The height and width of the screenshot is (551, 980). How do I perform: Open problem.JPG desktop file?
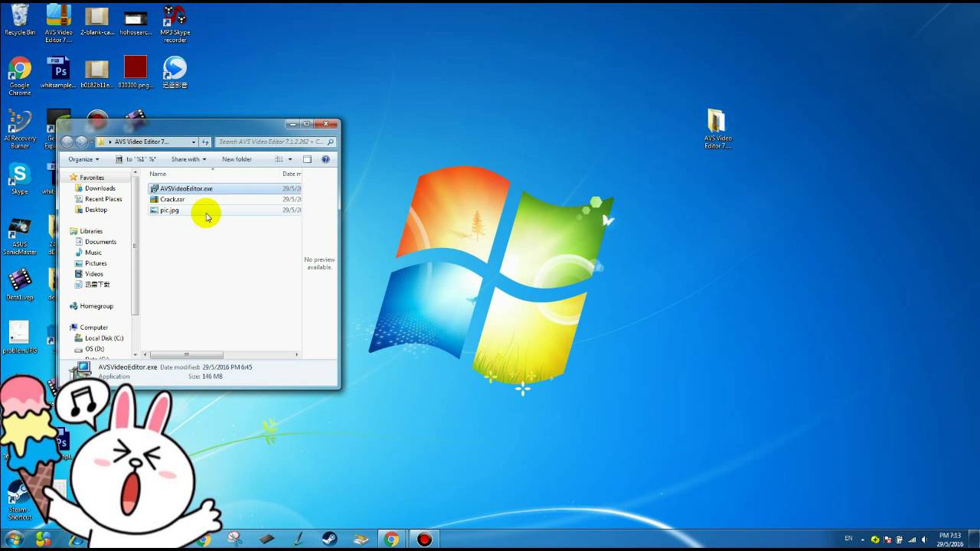click(19, 337)
